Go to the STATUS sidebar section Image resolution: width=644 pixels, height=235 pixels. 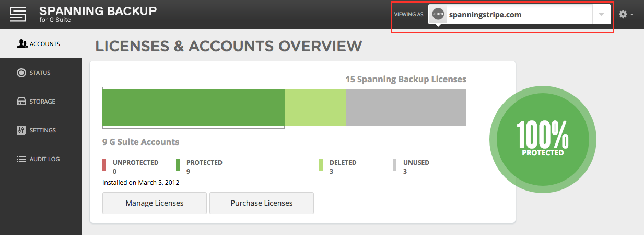[41, 73]
